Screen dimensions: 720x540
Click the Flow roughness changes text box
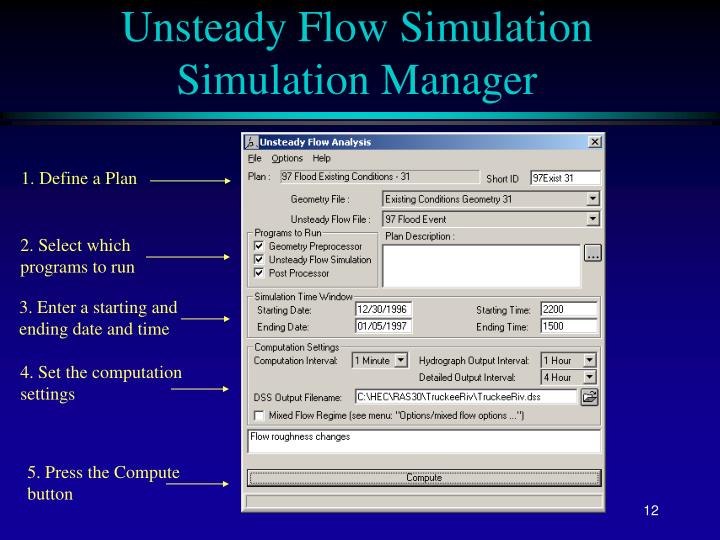424,441
